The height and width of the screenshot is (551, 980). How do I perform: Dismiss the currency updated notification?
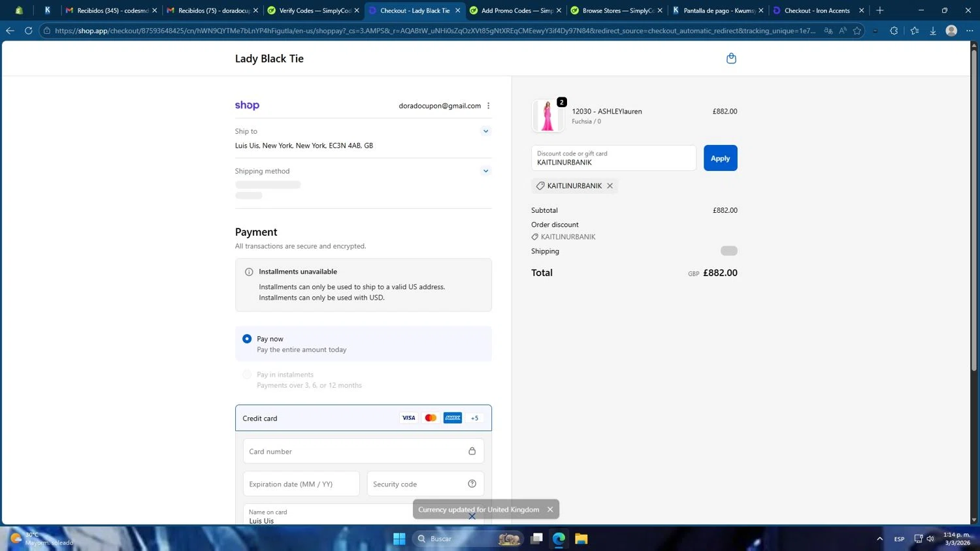coord(550,510)
